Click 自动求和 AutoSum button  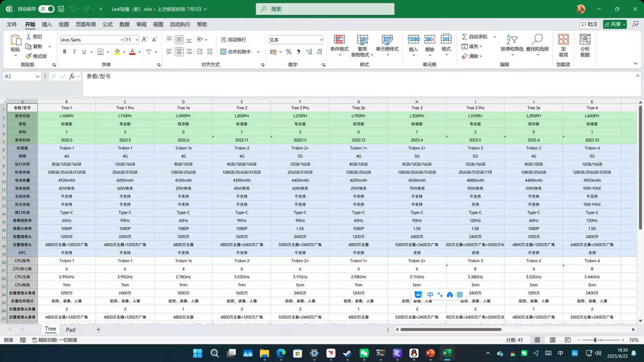pyautogui.click(x=475, y=37)
